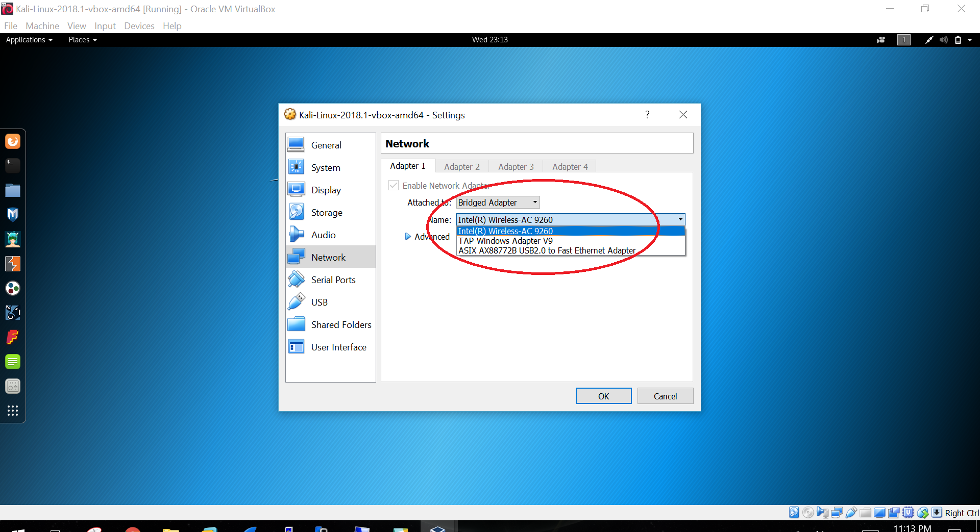Toggle the Enable Network Adapter checkbox

click(x=394, y=186)
